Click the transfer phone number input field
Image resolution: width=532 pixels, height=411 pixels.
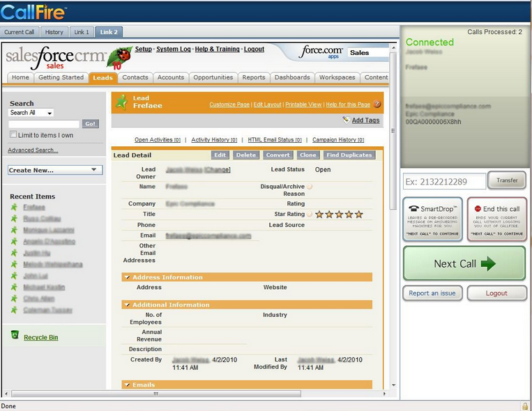[444, 181]
